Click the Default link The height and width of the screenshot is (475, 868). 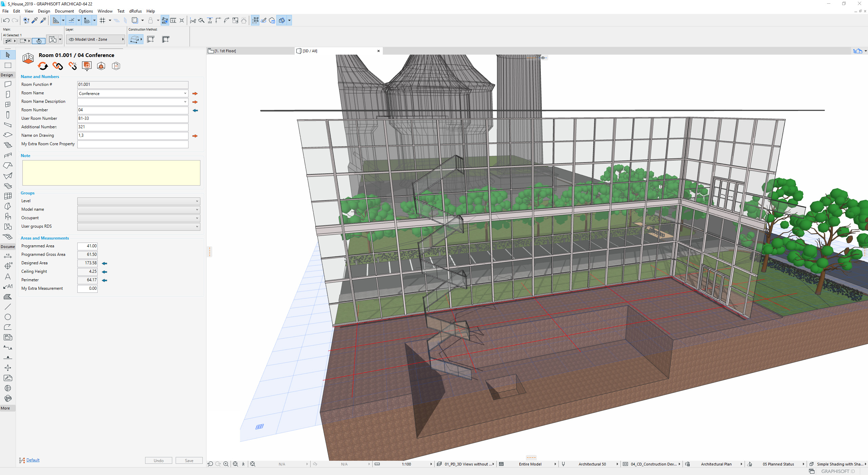pyautogui.click(x=33, y=460)
